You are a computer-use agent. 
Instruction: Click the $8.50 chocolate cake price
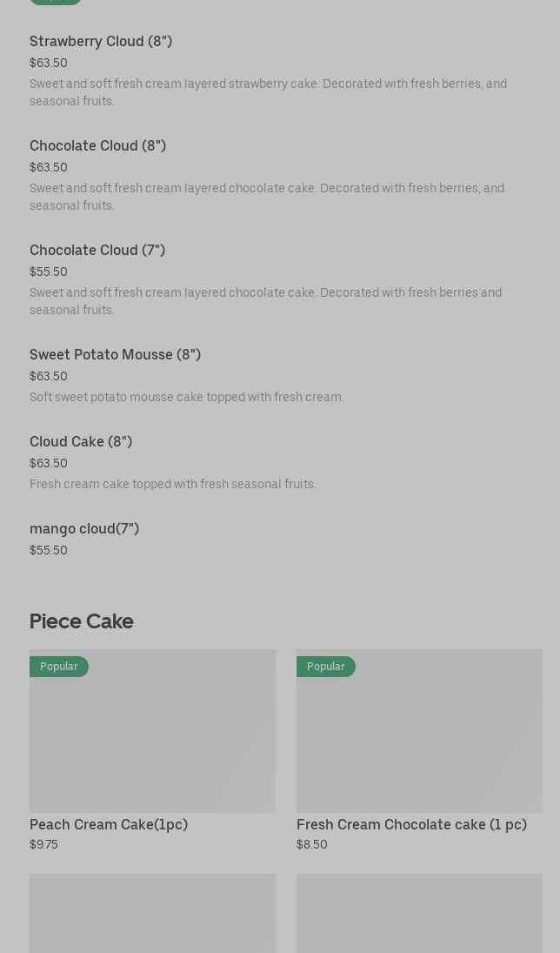[x=311, y=844]
